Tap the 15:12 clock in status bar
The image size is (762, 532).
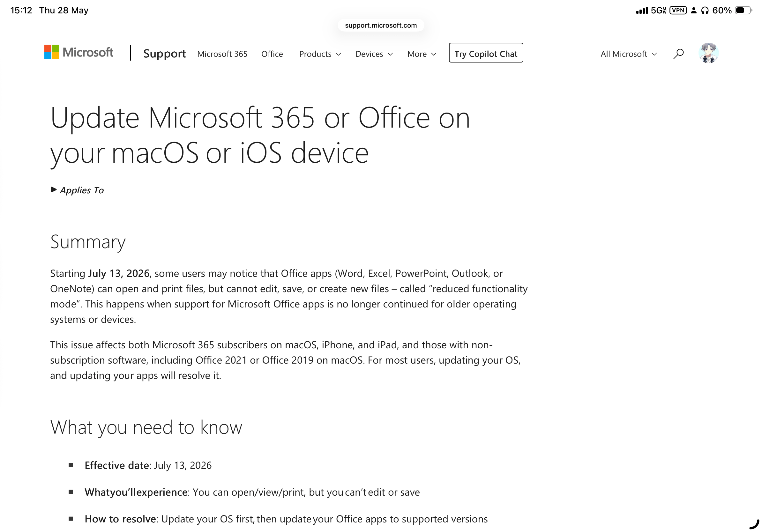click(21, 10)
